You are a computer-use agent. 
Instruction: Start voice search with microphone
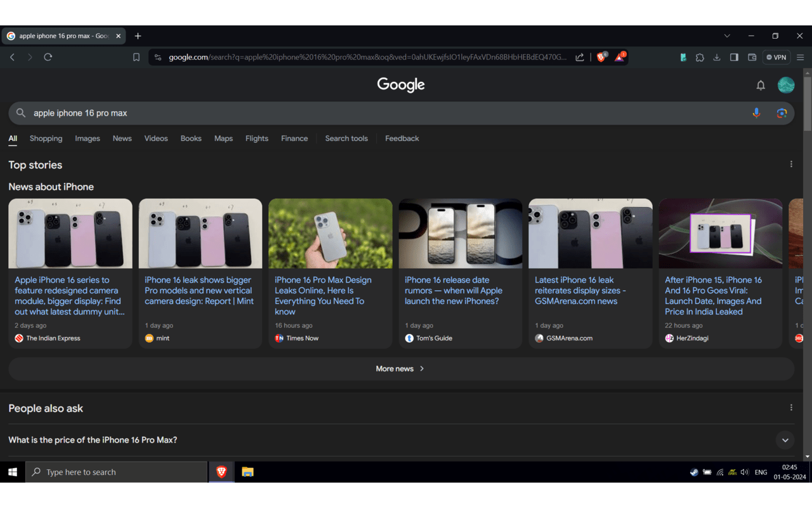(756, 113)
